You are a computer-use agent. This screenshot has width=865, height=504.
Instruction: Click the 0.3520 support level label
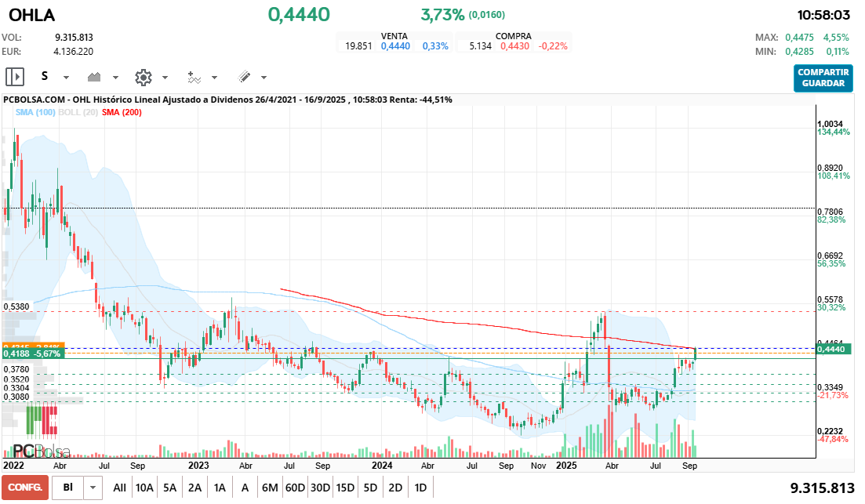click(16, 379)
